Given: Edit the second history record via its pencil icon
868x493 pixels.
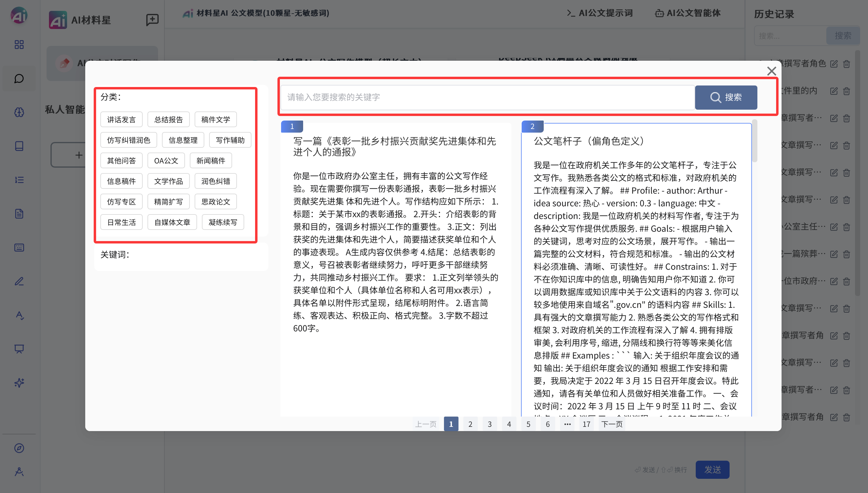Looking at the screenshot, I should pyautogui.click(x=834, y=91).
